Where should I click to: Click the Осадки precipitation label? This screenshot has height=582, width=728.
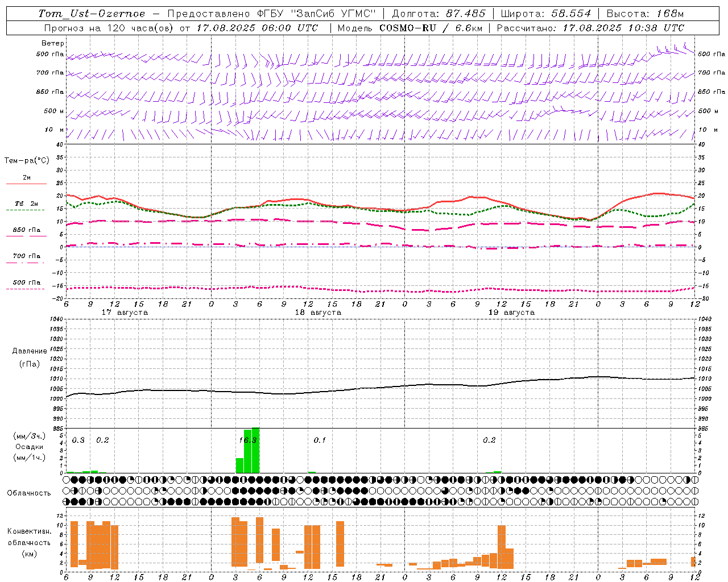(x=30, y=447)
